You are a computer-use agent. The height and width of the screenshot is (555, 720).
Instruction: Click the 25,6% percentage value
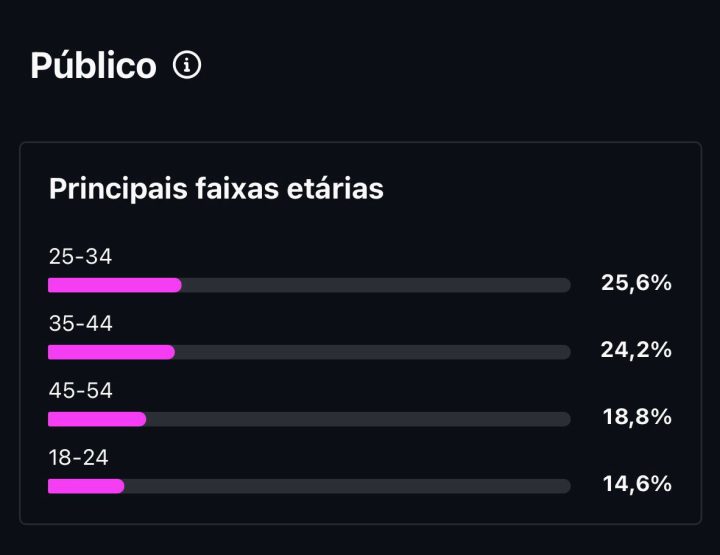(x=636, y=282)
